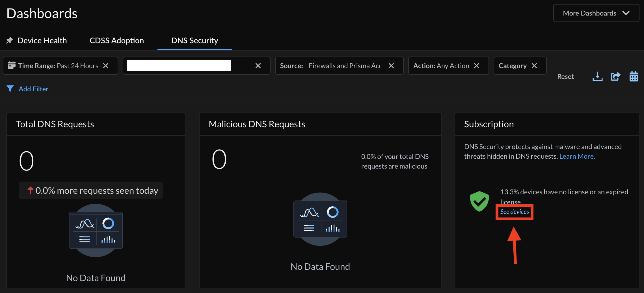Click the See devices link
This screenshot has width=644, height=293.
pos(514,212)
